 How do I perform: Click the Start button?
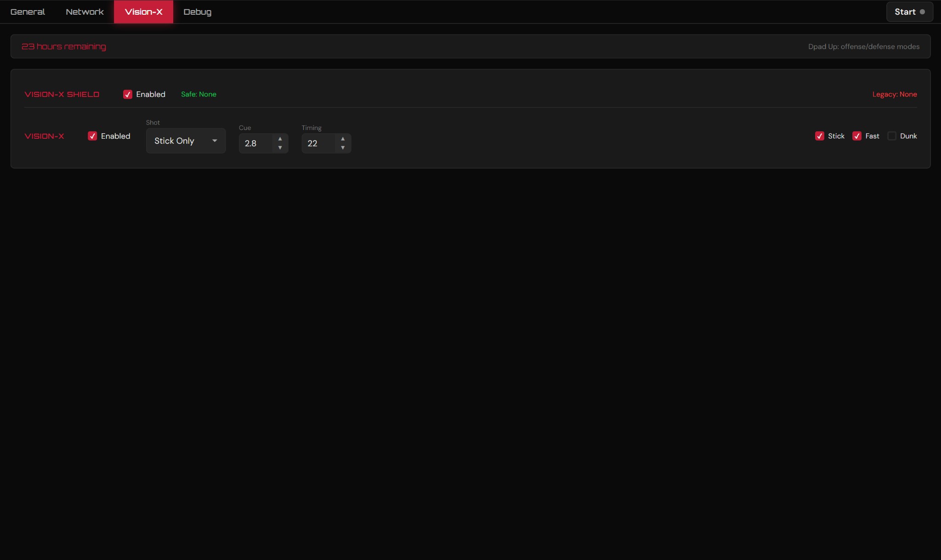point(908,11)
